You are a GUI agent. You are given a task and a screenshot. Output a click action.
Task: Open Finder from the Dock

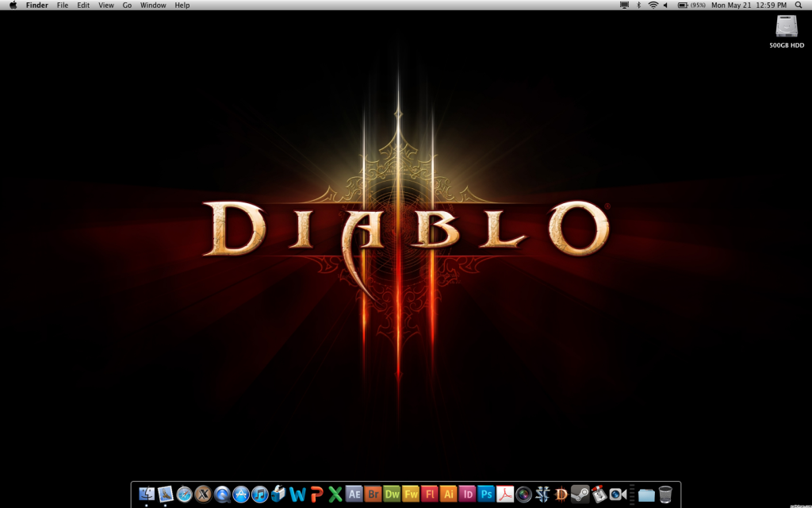147,494
